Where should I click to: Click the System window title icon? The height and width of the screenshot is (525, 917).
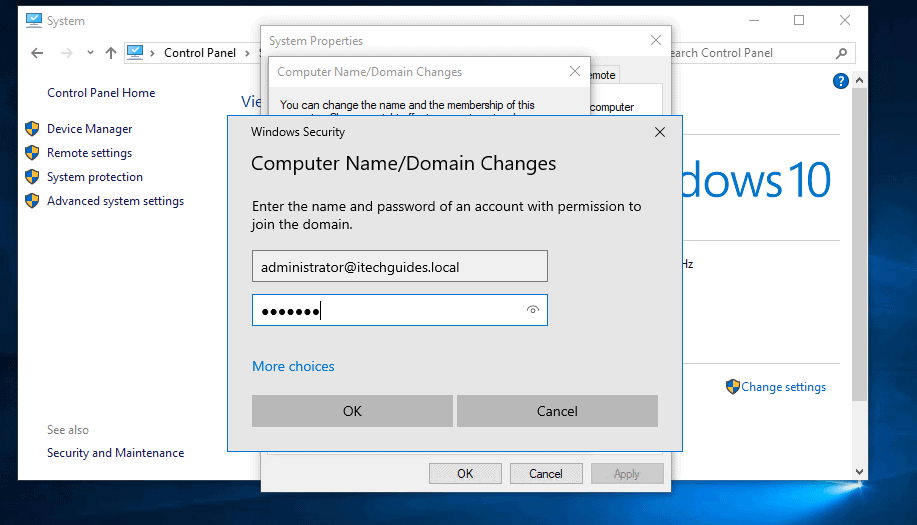tap(34, 20)
